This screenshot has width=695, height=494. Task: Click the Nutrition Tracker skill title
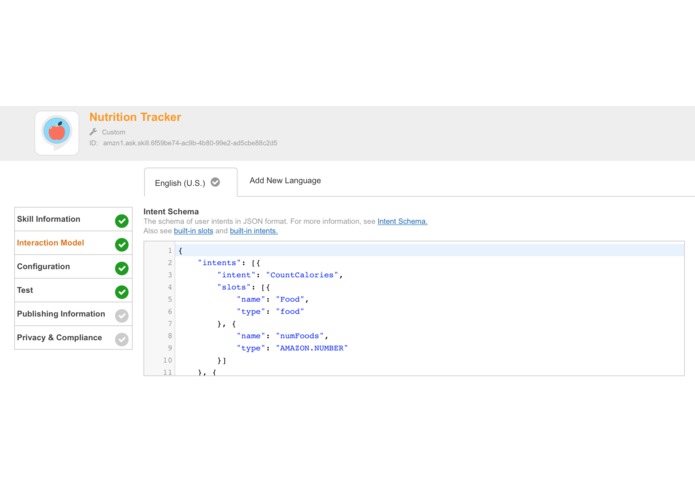coord(135,117)
